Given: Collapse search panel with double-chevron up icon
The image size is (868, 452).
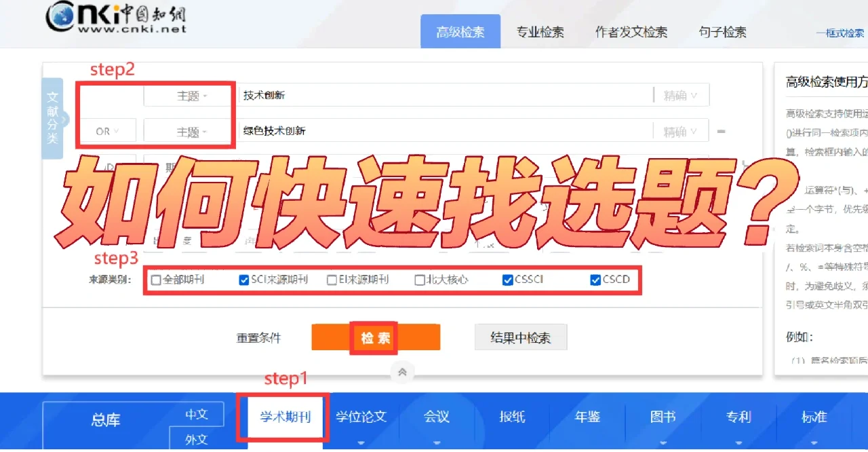Looking at the screenshot, I should [x=402, y=371].
